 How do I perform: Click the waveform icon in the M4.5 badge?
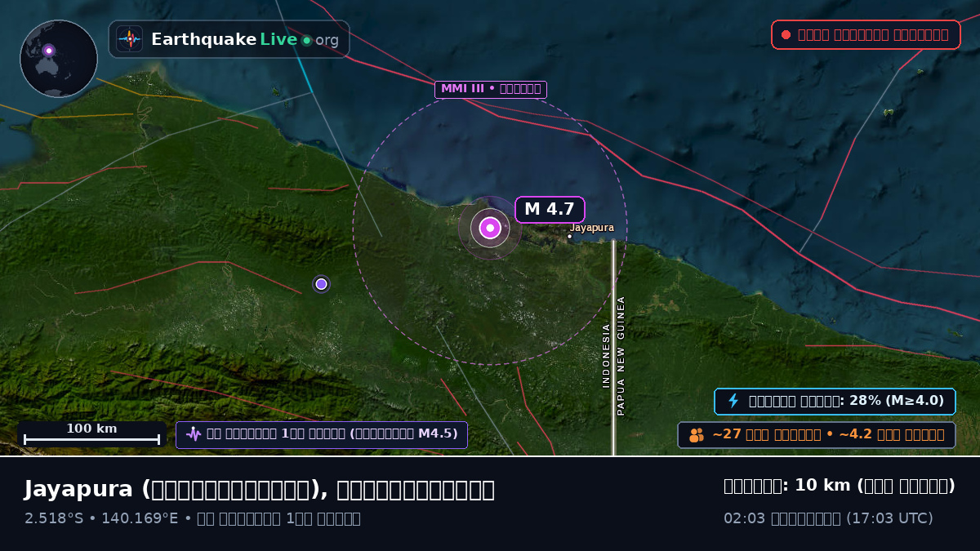(194, 434)
